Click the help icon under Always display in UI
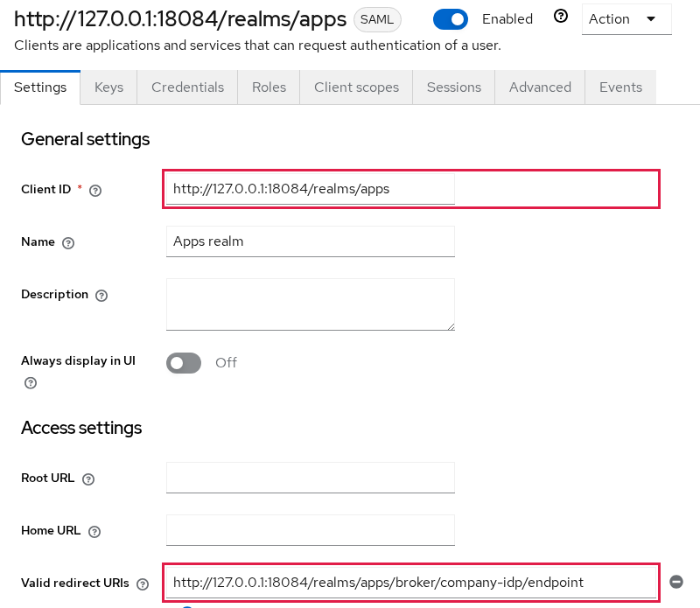700x608 pixels. point(31,382)
